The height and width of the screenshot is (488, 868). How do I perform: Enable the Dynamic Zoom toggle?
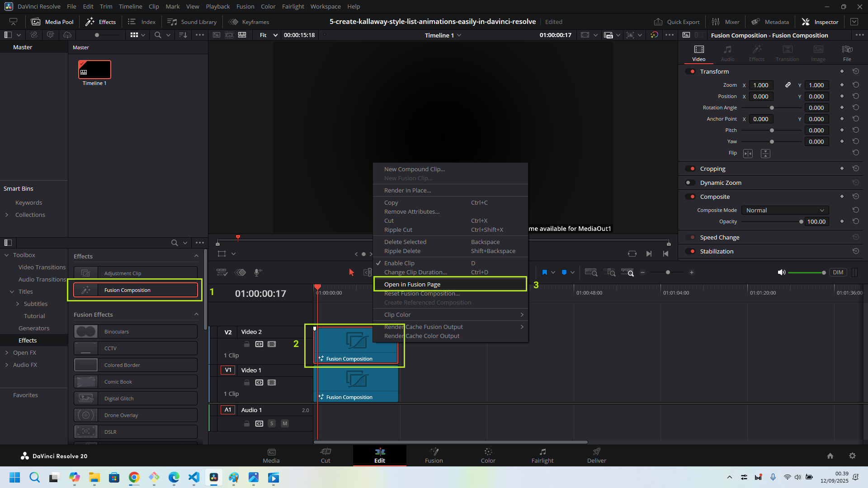coord(690,183)
